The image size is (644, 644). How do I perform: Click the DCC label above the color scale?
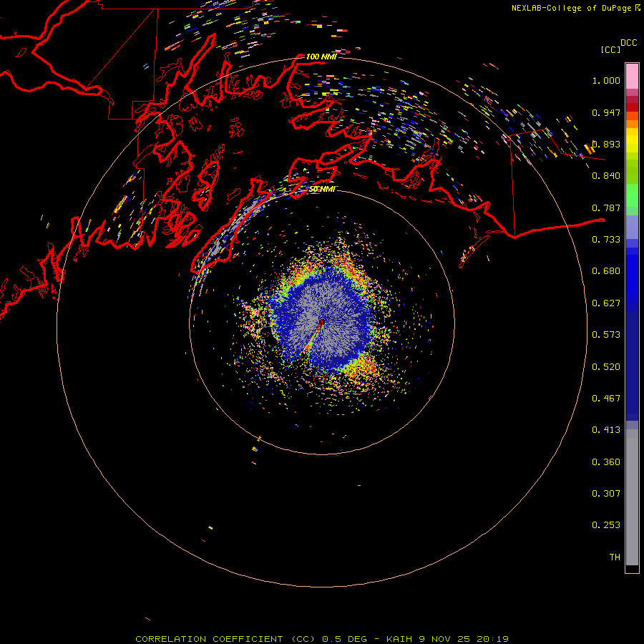(x=628, y=43)
